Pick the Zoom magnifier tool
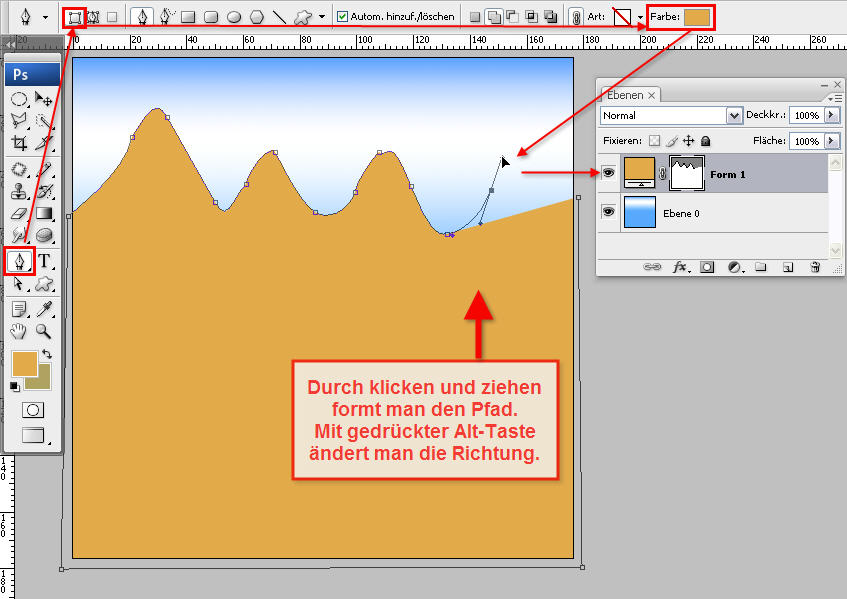 click(44, 331)
